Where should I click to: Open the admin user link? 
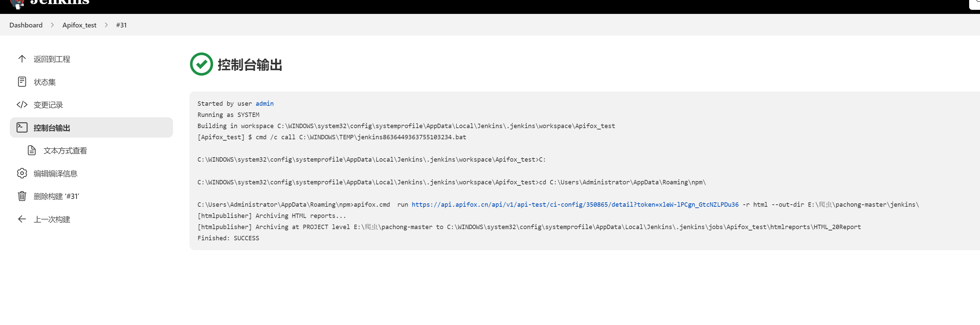click(x=264, y=103)
